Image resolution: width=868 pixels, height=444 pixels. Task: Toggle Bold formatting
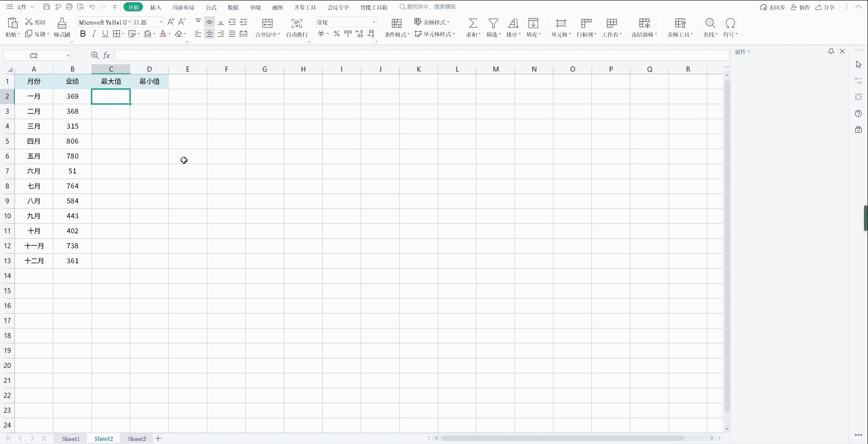click(83, 34)
